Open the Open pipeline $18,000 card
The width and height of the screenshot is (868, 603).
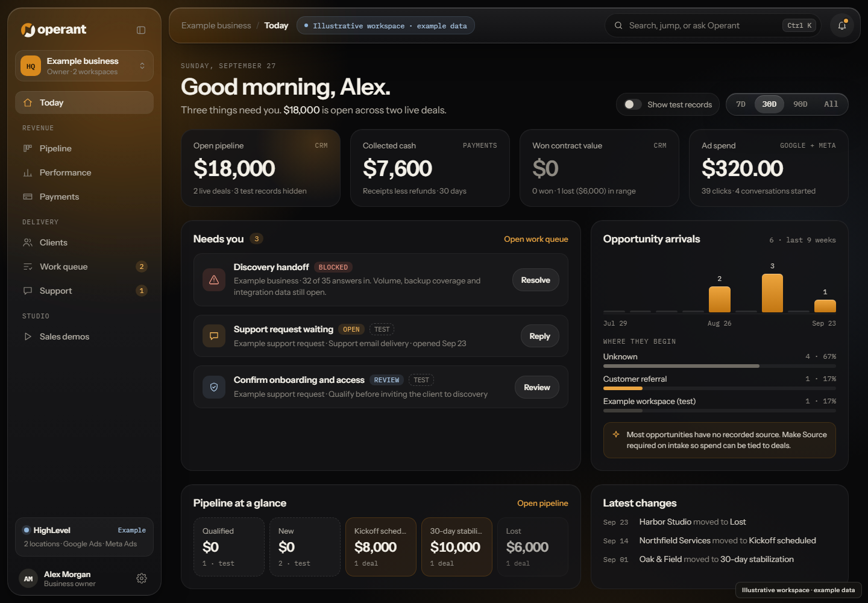click(x=261, y=168)
